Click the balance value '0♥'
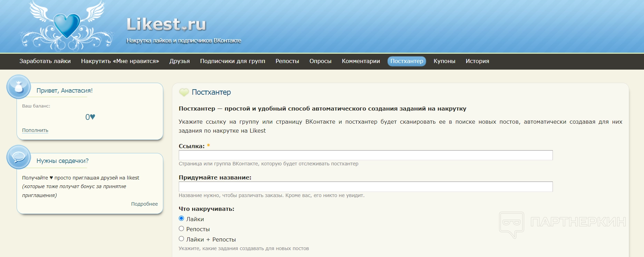Viewport: 644px width, 257px height. click(90, 117)
